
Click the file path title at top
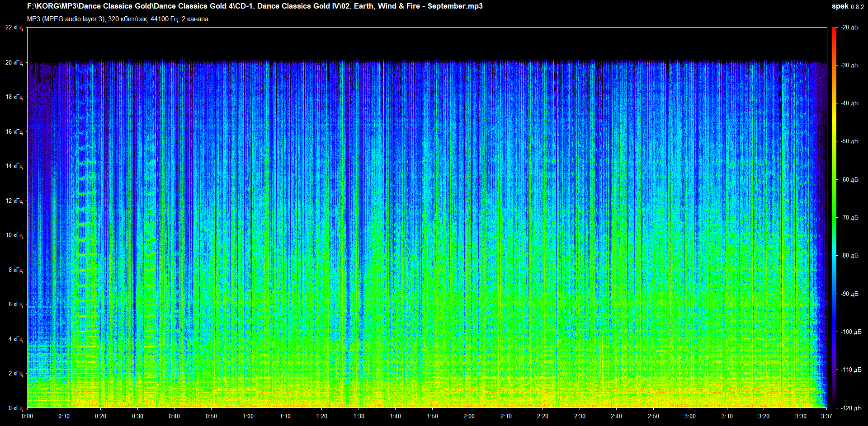pyautogui.click(x=255, y=6)
